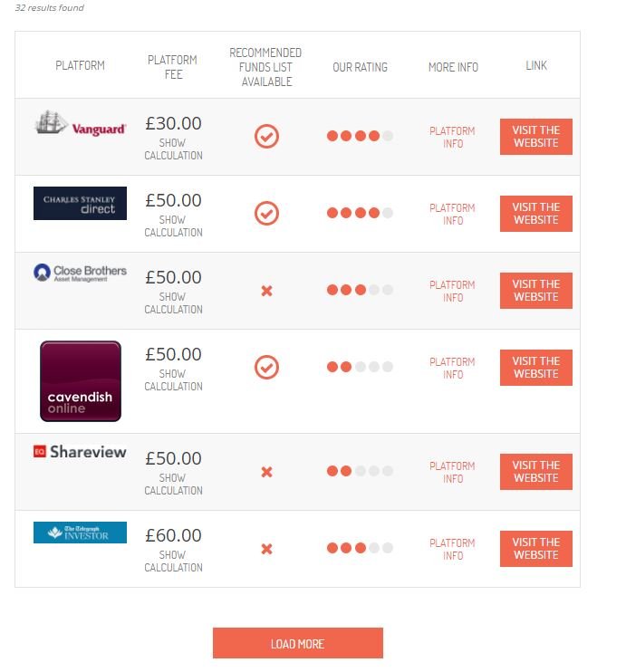The image size is (626, 672).
Task: Click Cavendish Online's recommended funds checkmark
Action: coord(266,367)
